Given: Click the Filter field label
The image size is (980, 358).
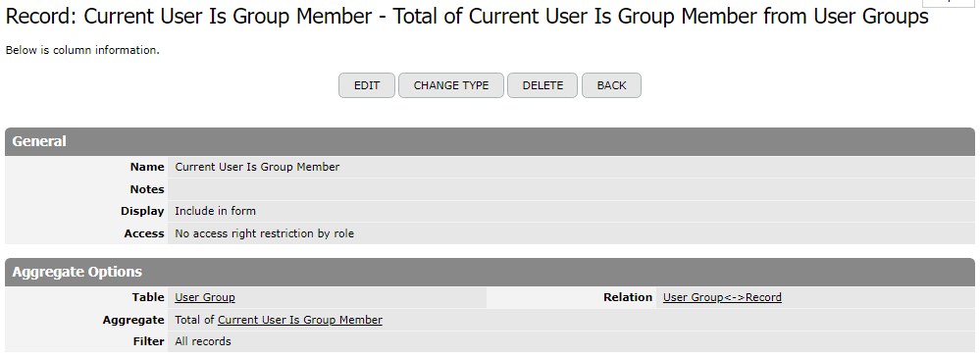Looking at the screenshot, I should click(149, 341).
